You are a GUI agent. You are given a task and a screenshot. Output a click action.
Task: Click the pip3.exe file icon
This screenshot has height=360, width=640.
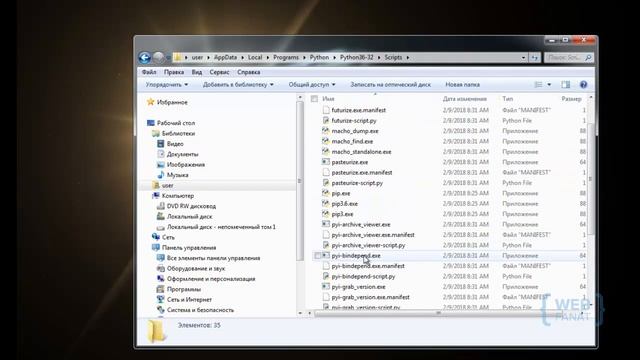(325, 214)
